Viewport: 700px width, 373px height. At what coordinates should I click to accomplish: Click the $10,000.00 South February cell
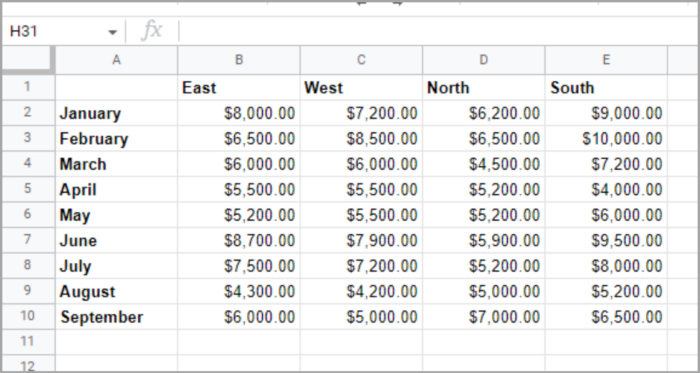606,138
